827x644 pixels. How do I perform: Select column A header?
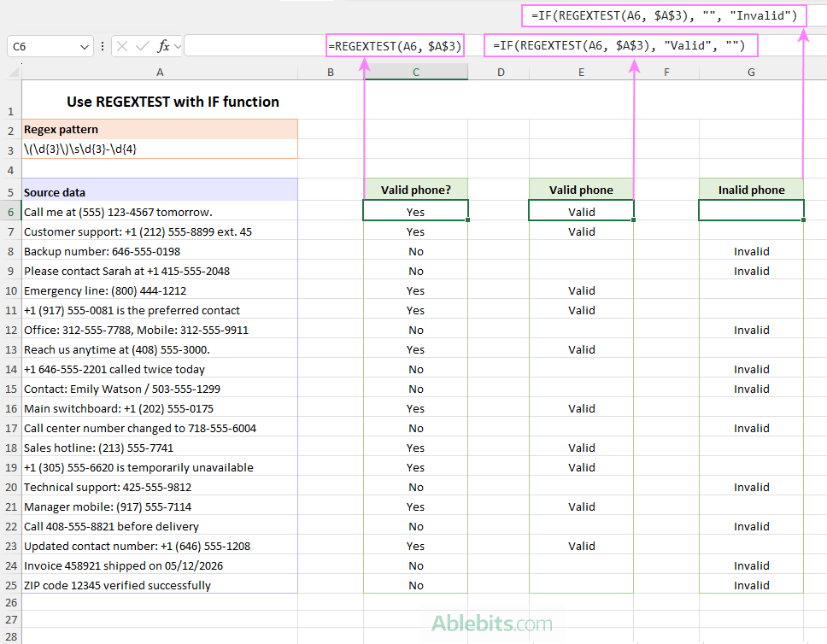click(x=160, y=73)
